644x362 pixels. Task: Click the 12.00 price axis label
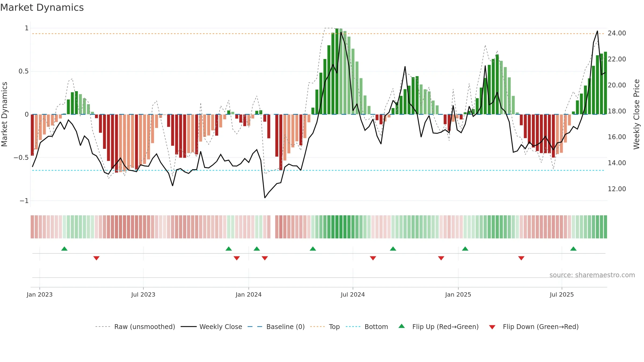[x=617, y=189]
